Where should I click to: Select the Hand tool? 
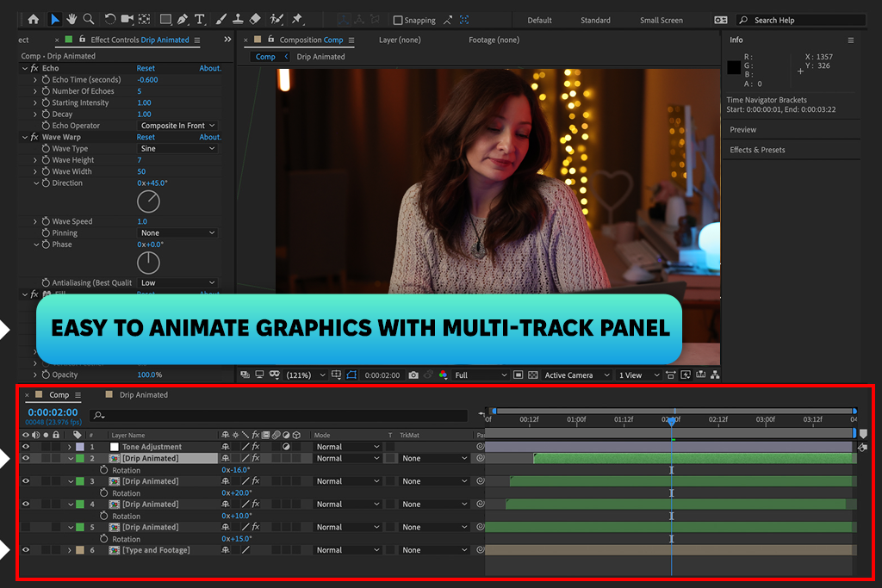(71, 19)
